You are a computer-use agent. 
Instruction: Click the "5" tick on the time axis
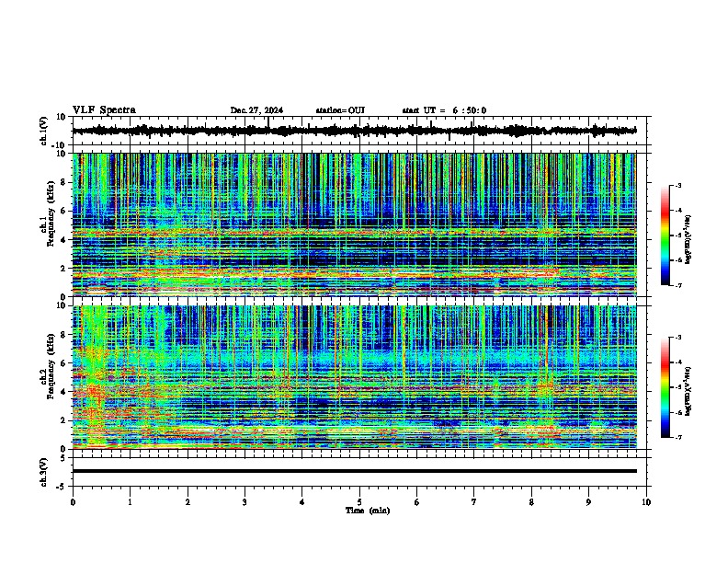(x=359, y=502)
